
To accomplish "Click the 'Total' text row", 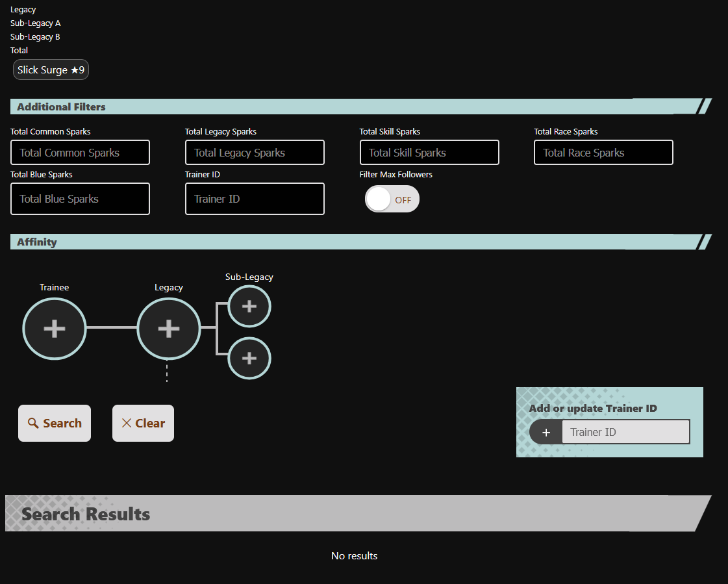I will (19, 50).
